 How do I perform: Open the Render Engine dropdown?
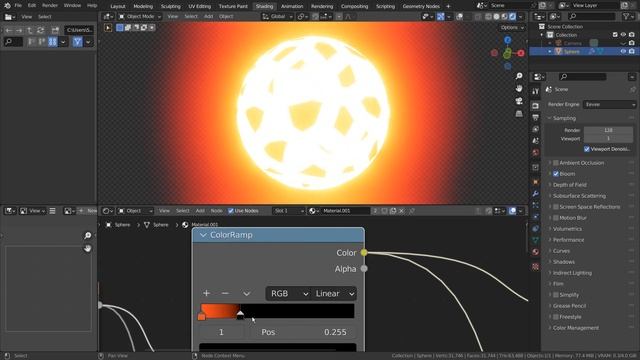coord(609,104)
